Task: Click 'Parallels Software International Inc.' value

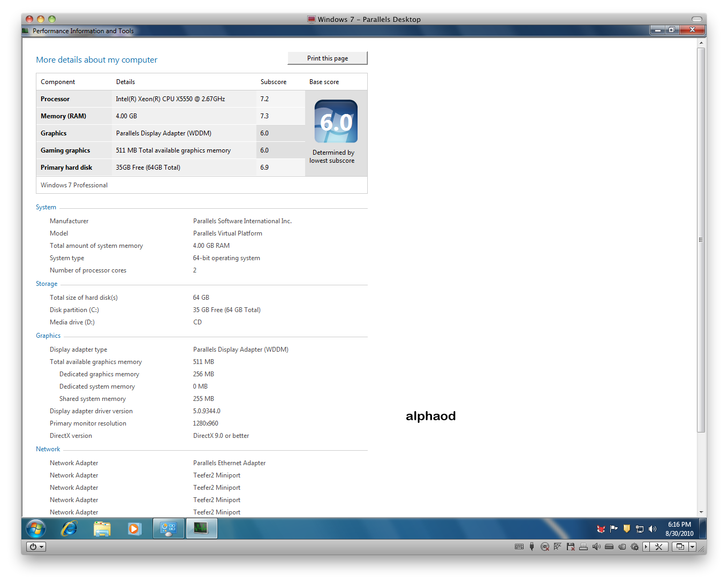Action: point(242,221)
